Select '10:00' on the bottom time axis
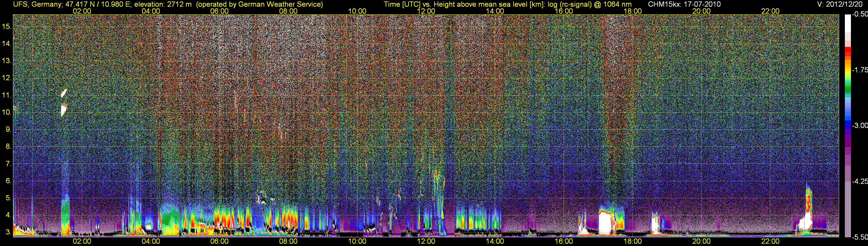 coord(357,241)
